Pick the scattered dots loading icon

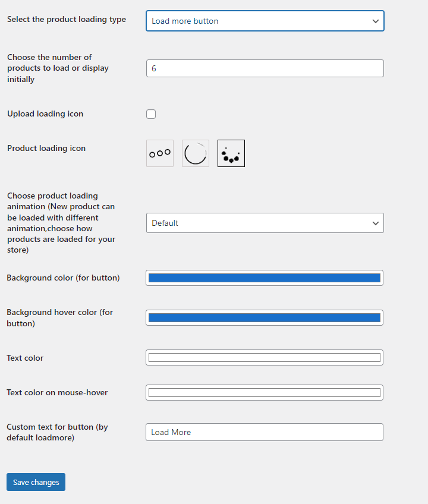[231, 153]
